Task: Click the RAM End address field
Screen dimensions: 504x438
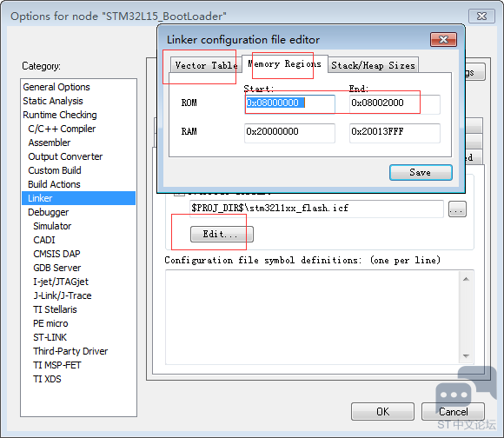Action: point(395,132)
